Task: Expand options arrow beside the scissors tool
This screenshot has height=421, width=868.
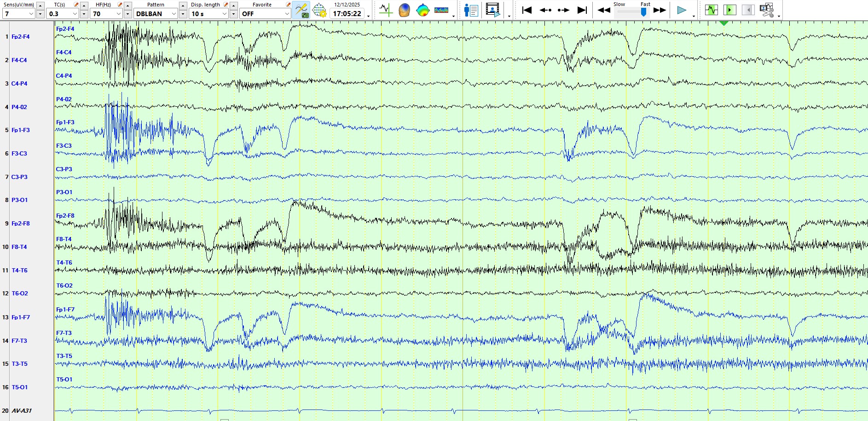Action: 779,16
